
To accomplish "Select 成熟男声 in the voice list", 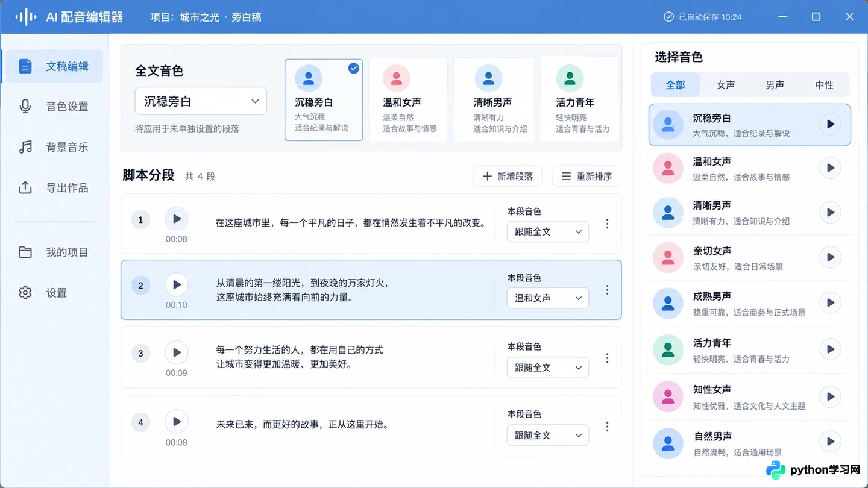I will 749,303.
